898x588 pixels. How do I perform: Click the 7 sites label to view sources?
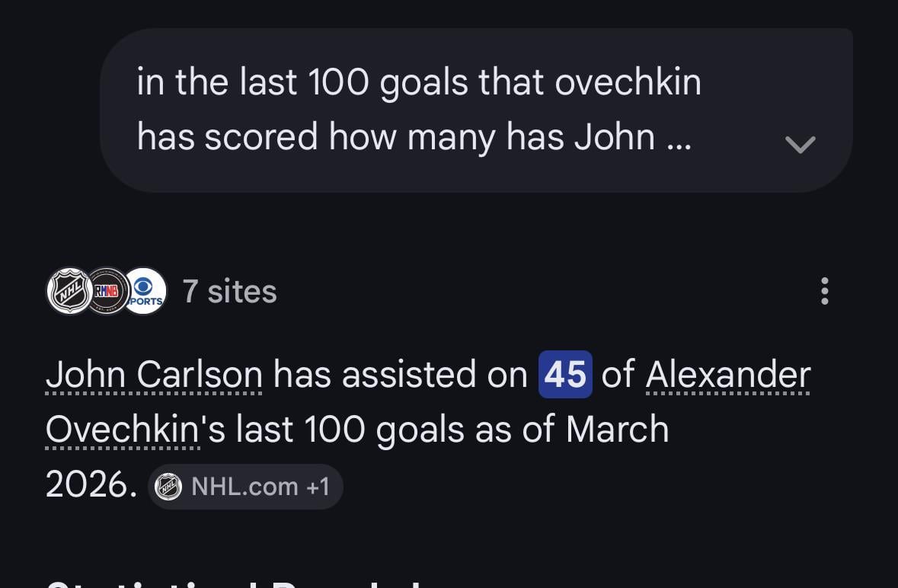(x=229, y=290)
